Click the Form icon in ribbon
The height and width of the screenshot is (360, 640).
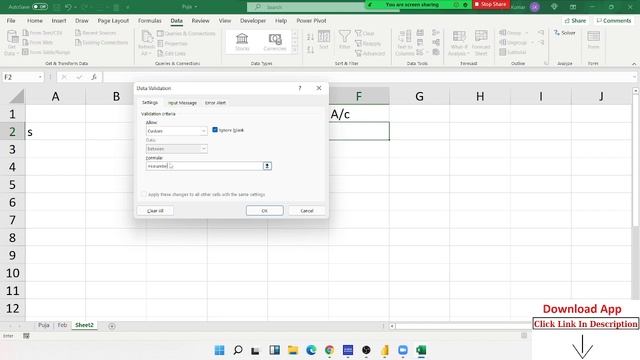pyautogui.click(x=593, y=37)
